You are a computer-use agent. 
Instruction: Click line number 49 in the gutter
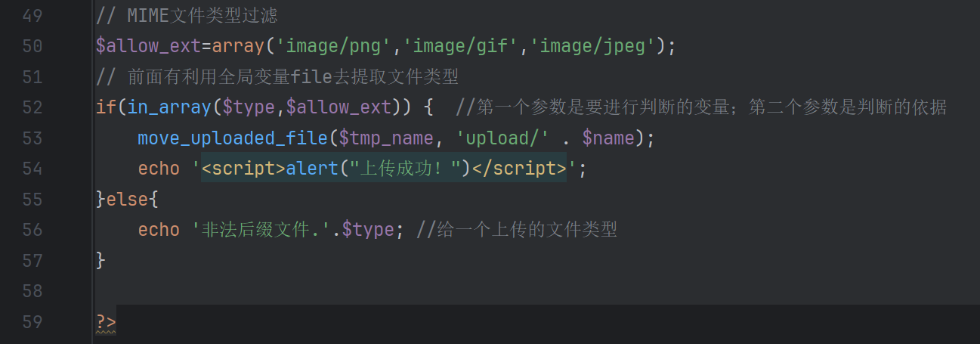click(x=32, y=14)
